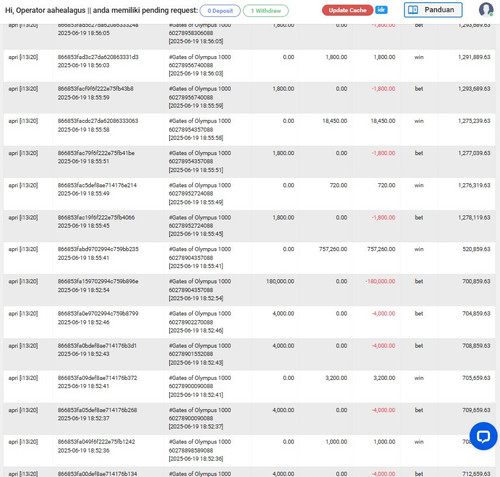Click balance value 708,859.63
Viewport: 500px width, 477px height.
[x=476, y=346]
